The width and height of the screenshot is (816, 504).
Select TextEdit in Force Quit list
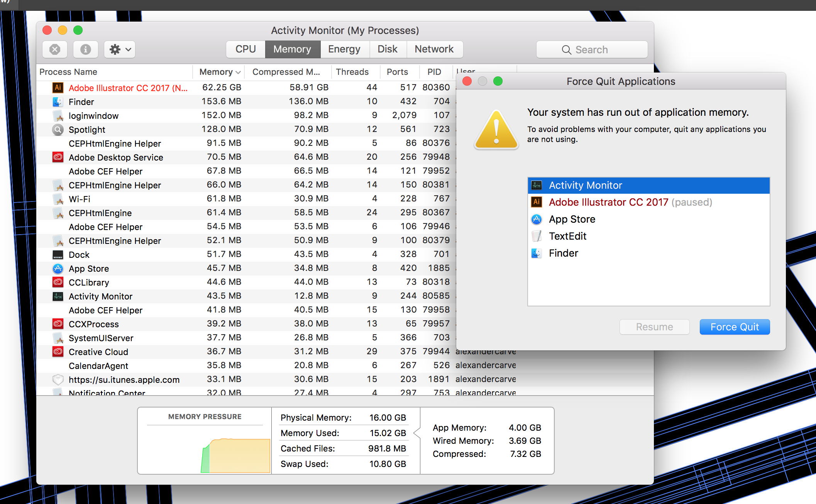[648, 236]
